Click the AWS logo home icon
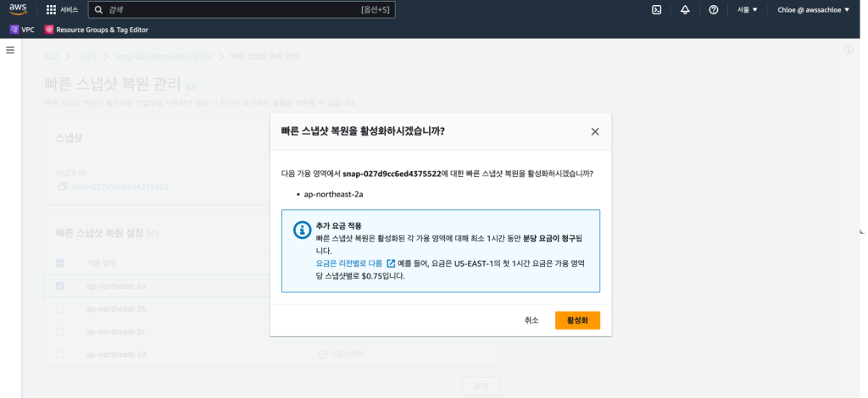Screen dimensions: 868x398 click(19, 9)
